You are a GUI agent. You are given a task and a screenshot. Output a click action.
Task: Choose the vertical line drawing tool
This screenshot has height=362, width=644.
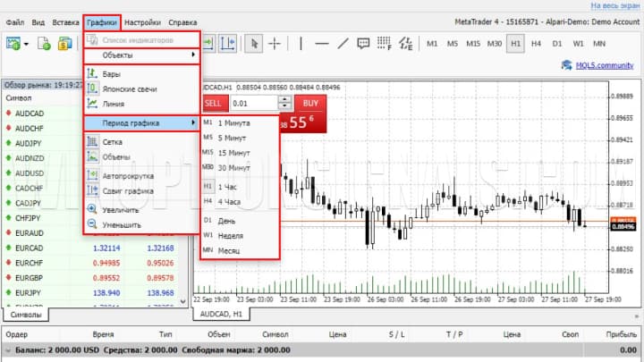(301, 43)
